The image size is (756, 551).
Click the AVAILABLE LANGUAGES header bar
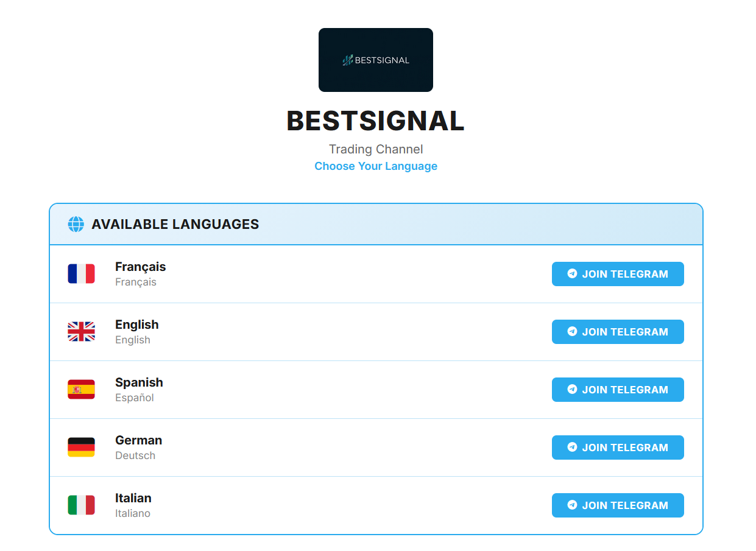click(x=375, y=224)
